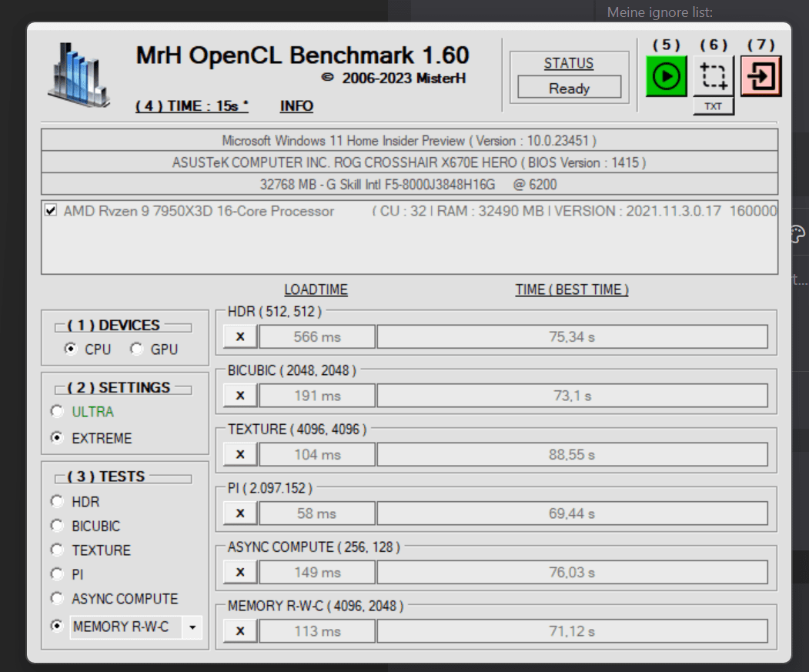Image resolution: width=809 pixels, height=672 pixels.
Task: Choose the EXTREME setting
Action: tap(57, 438)
